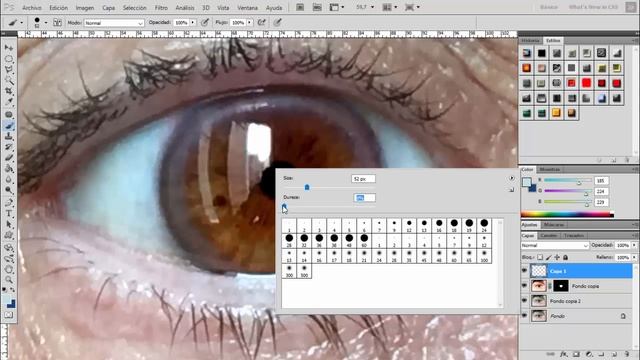Toggle lock position icon
Viewport: 640px width, 360px height.
point(557,257)
